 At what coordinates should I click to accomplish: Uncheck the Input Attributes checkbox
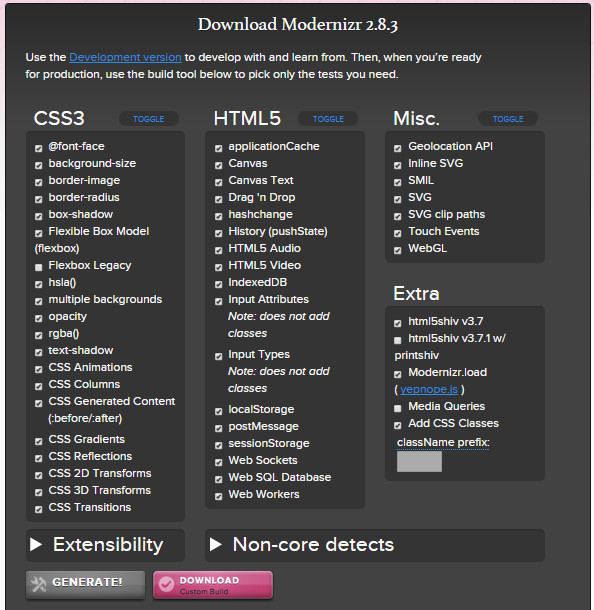pyautogui.click(x=219, y=301)
